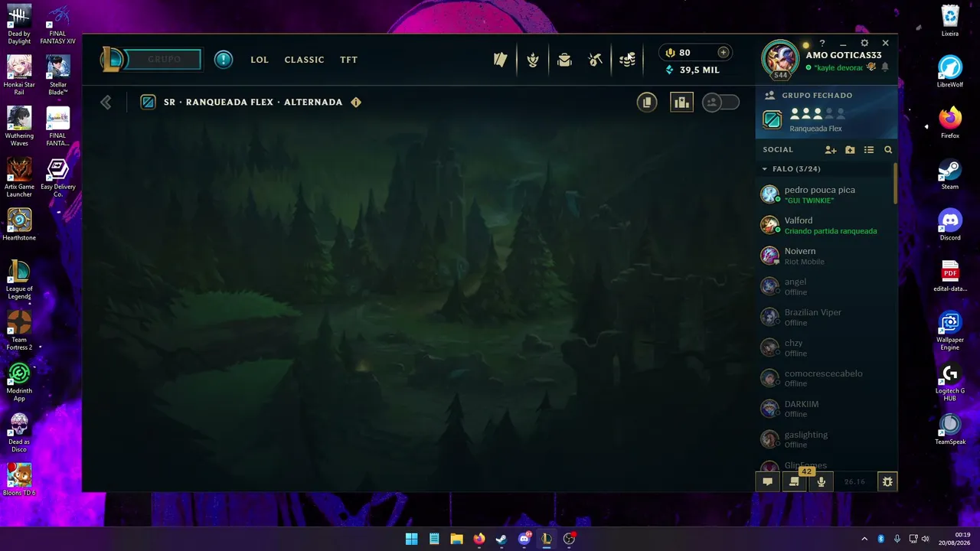Image resolution: width=980 pixels, height=551 pixels.
Task: Click the League of Legends logo home icon
Action: tap(112, 59)
